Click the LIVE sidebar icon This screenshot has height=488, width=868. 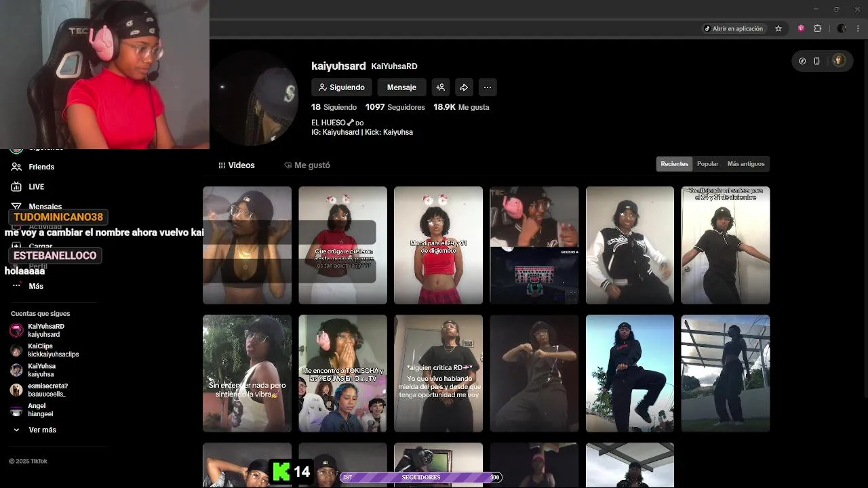16,187
